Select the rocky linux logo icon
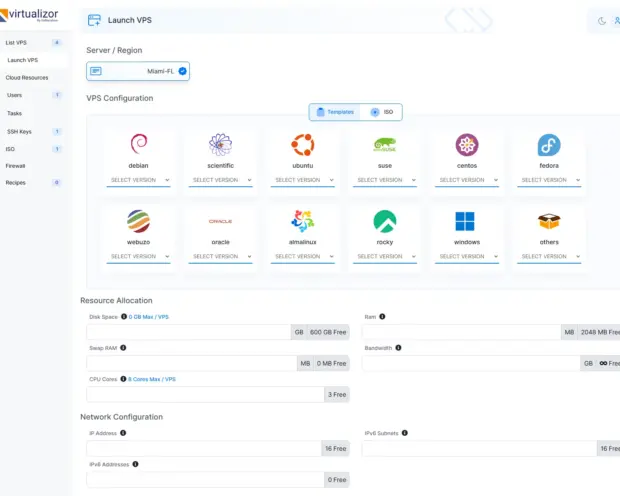Screen dimensions: 620x496 coord(385,221)
